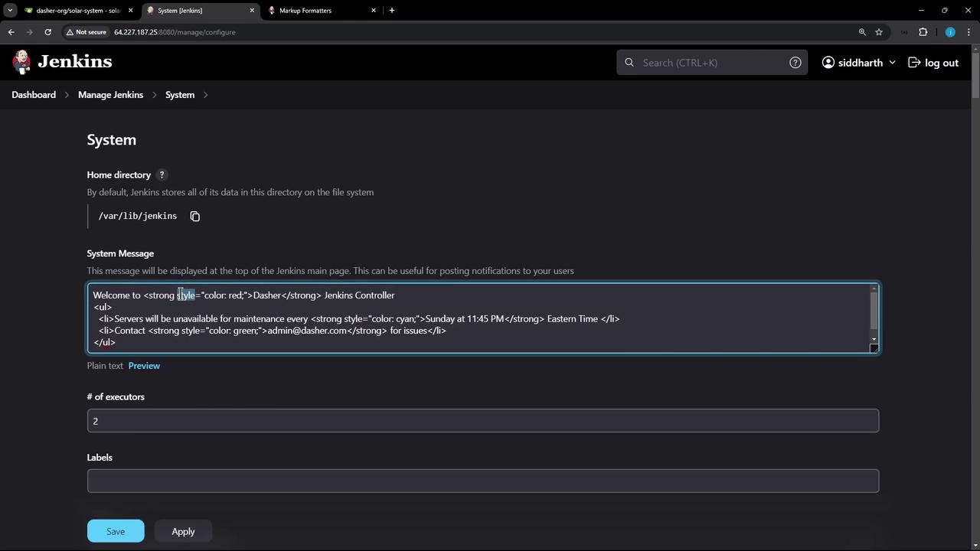Viewport: 980px width, 551px height.
Task: Switch to the dasher-org/solar-system tab
Action: 77,11
